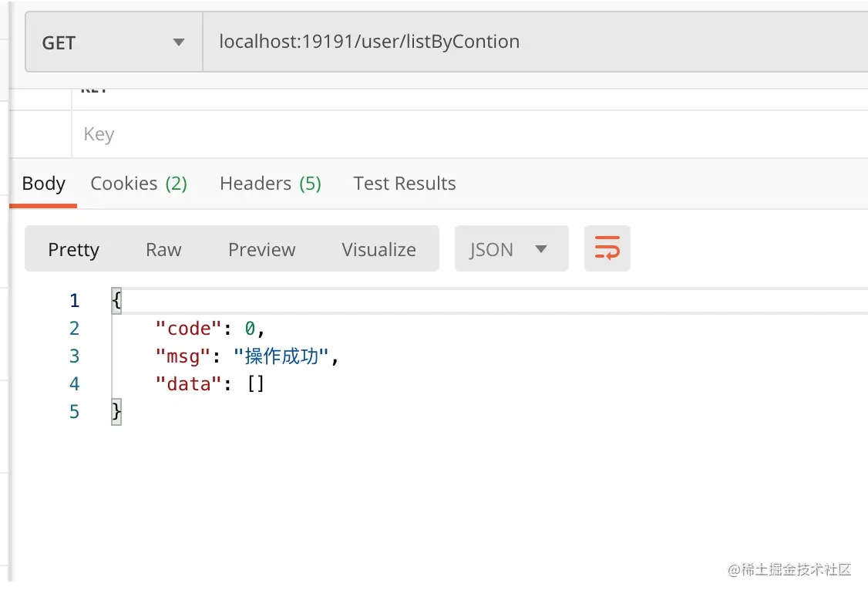Click line number 1 in gutter
The width and height of the screenshot is (868, 594).
[74, 301]
